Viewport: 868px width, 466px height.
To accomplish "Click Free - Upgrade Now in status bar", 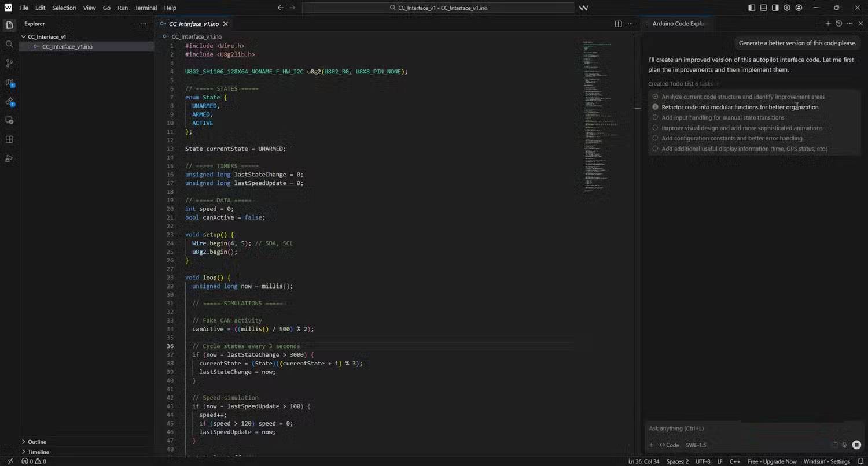I will 772,461.
